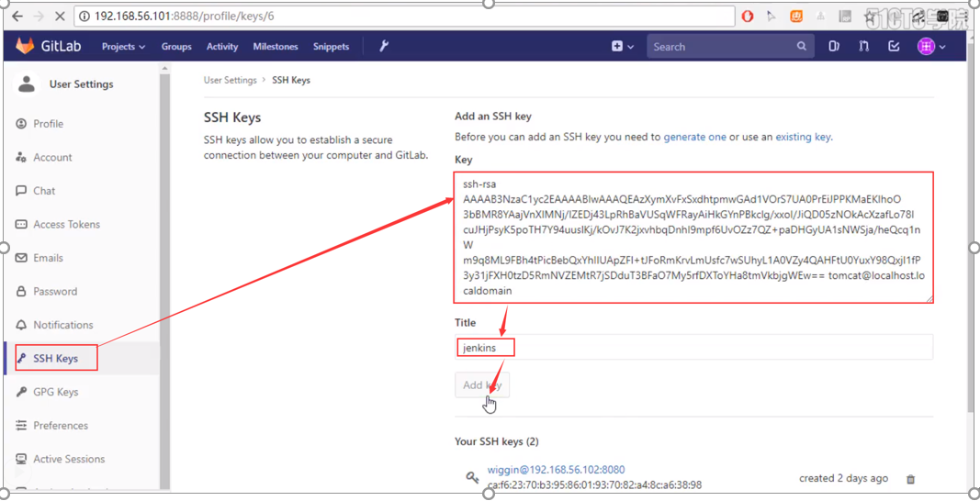This screenshot has width=980, height=501.
Task: Click the Account sidebar icon
Action: click(x=21, y=158)
